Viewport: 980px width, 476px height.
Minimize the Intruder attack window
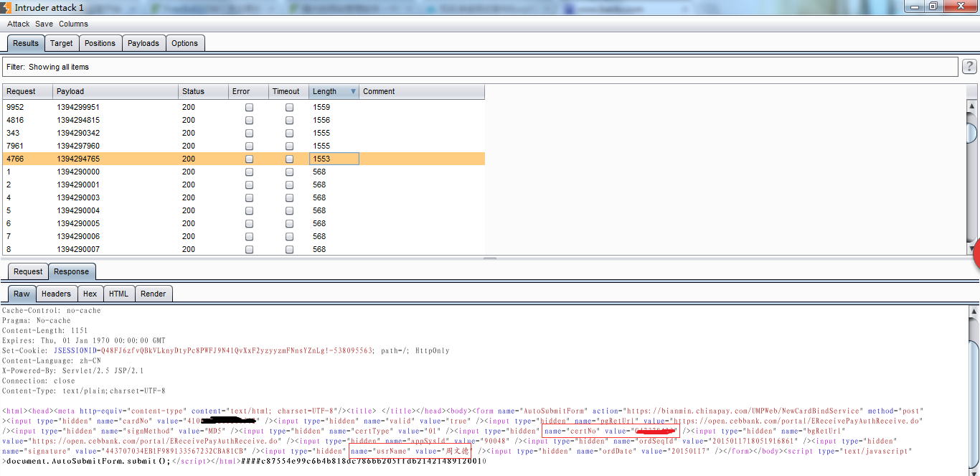[x=914, y=6]
